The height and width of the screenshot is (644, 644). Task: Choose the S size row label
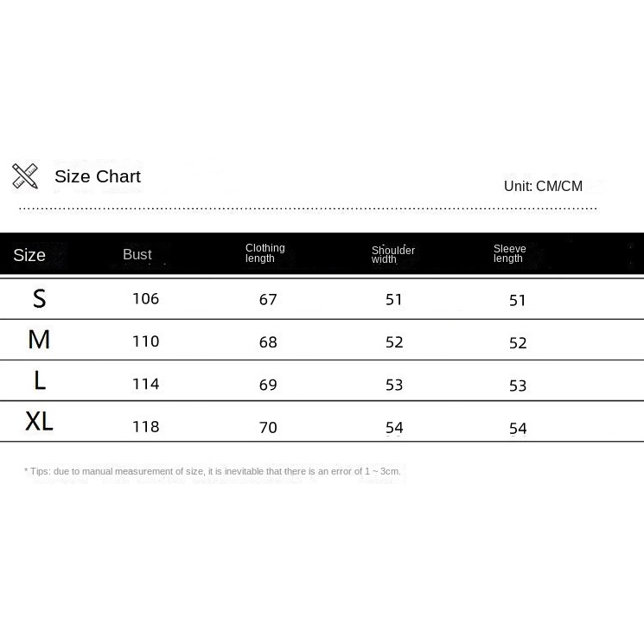click(x=39, y=298)
